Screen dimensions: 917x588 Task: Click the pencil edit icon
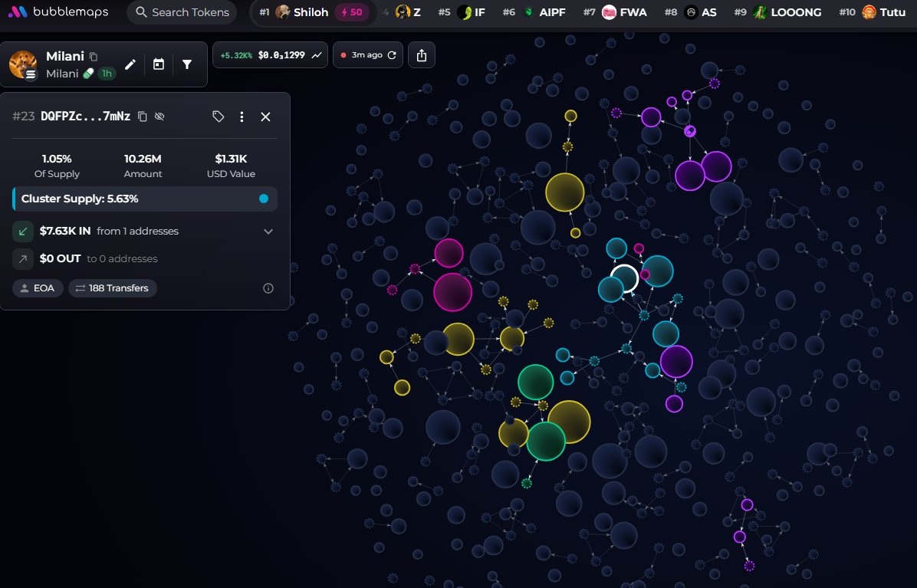(x=130, y=64)
